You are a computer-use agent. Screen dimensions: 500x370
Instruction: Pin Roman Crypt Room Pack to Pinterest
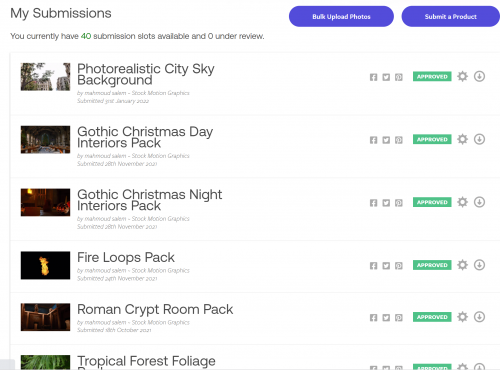coord(399,318)
